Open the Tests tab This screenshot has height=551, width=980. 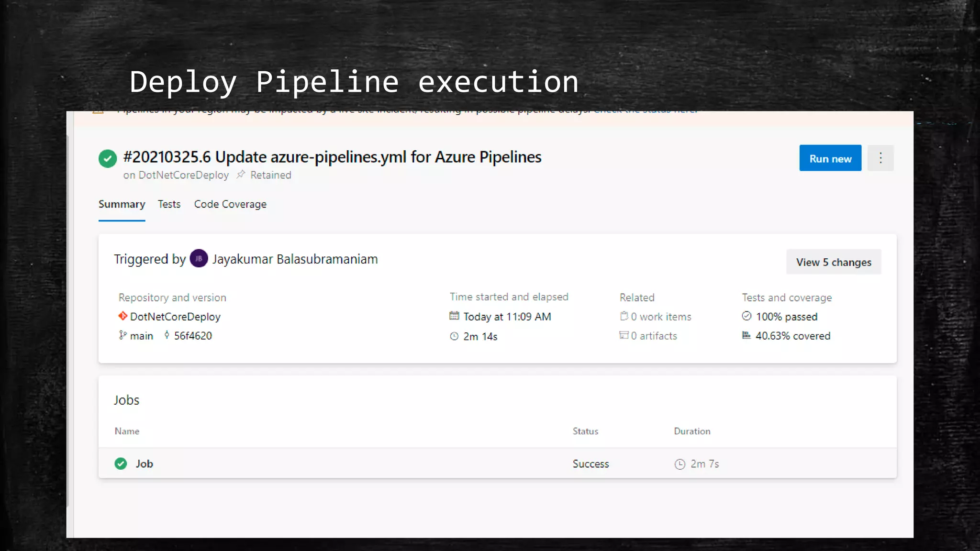coord(169,204)
